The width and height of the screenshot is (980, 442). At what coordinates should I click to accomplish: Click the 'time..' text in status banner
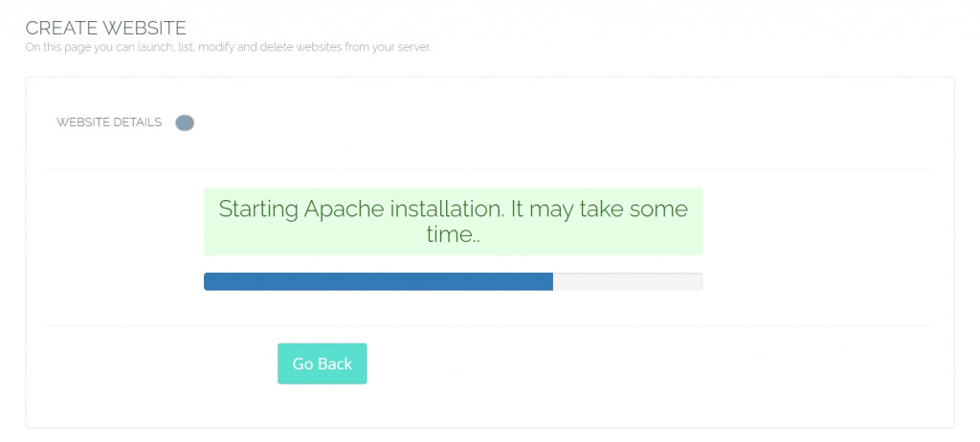(453, 234)
